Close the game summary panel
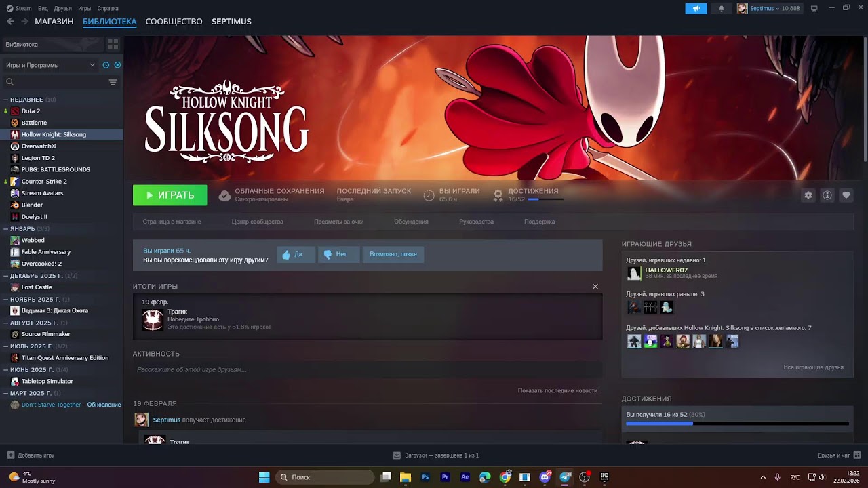Viewport: 868px width, 488px height. [x=595, y=287]
